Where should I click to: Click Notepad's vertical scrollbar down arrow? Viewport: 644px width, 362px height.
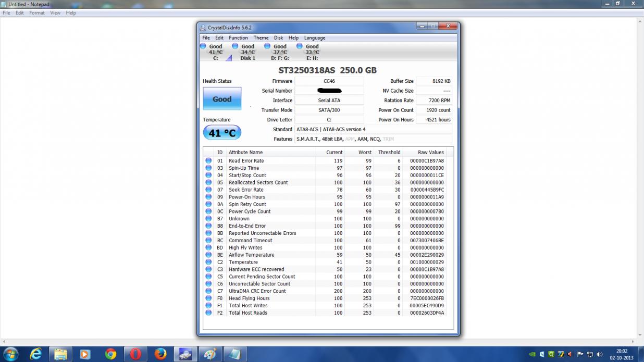click(x=640, y=335)
